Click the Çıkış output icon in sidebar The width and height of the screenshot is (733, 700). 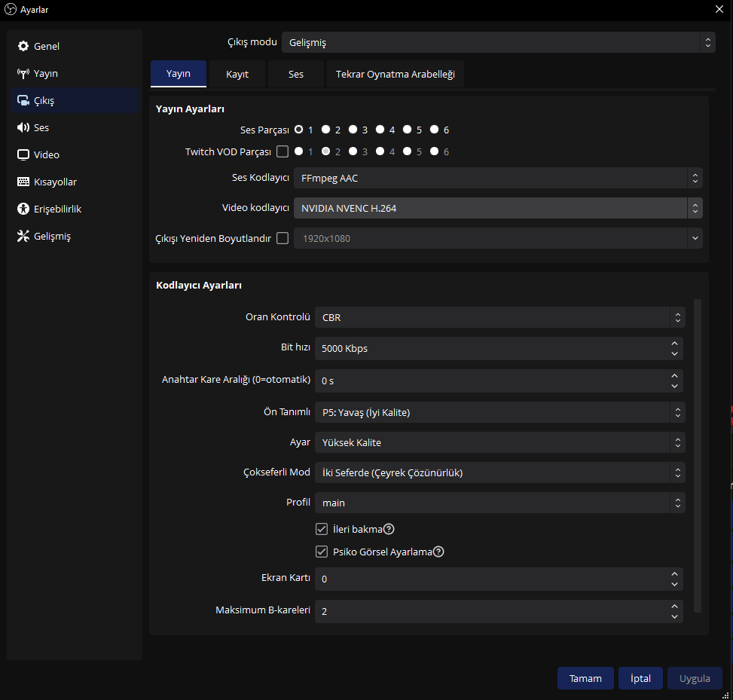tap(23, 100)
